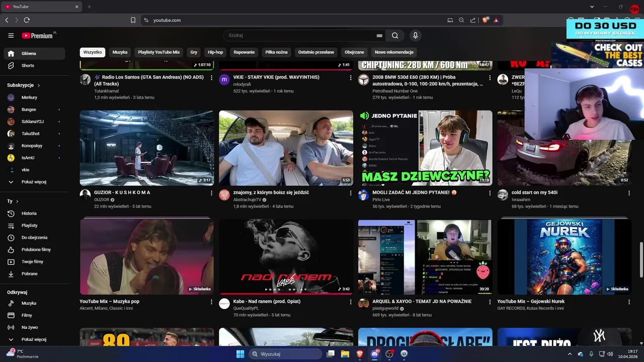Open Discord from the Windows taskbar
The image size is (644, 362).
point(374,354)
